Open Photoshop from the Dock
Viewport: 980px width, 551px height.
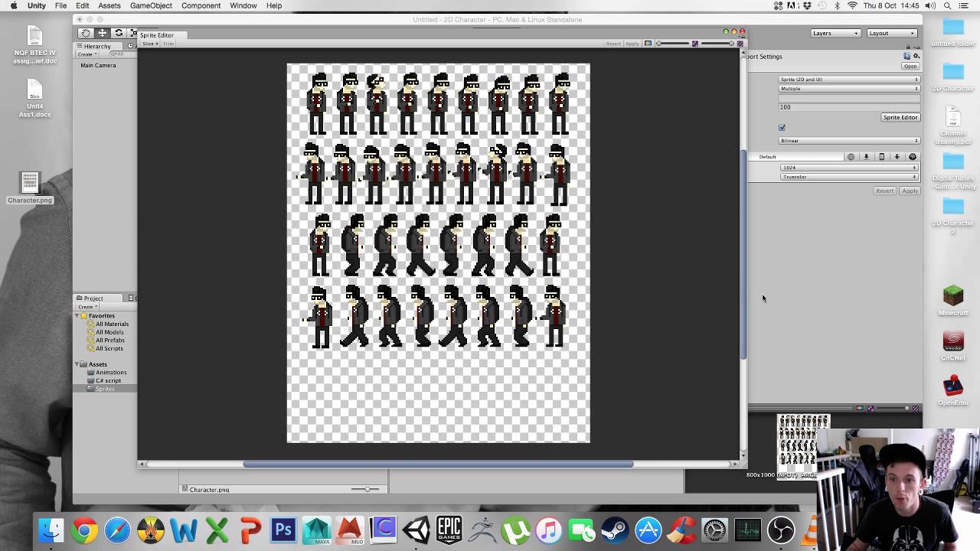point(283,530)
